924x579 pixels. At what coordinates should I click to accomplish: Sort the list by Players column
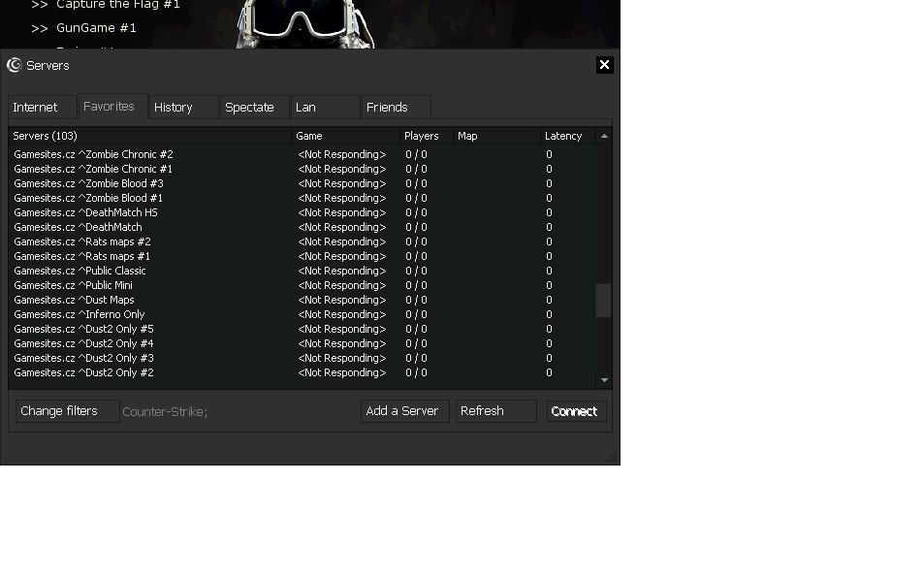(x=423, y=137)
